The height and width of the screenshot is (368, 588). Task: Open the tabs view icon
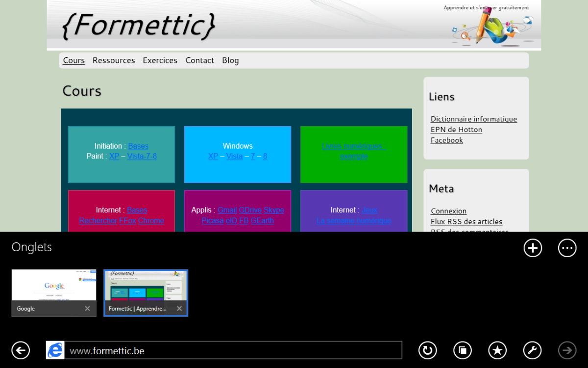coord(463,350)
